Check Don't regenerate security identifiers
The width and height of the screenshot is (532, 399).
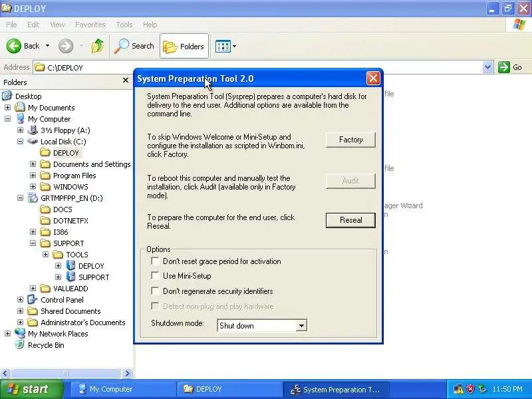155,291
